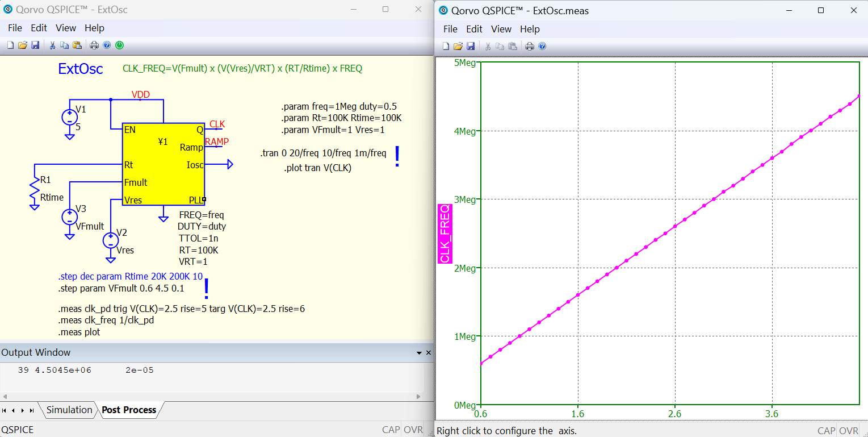The image size is (868, 437).
Task: Click Open folder icon in ExtOsc window
Action: pyautogui.click(x=23, y=45)
